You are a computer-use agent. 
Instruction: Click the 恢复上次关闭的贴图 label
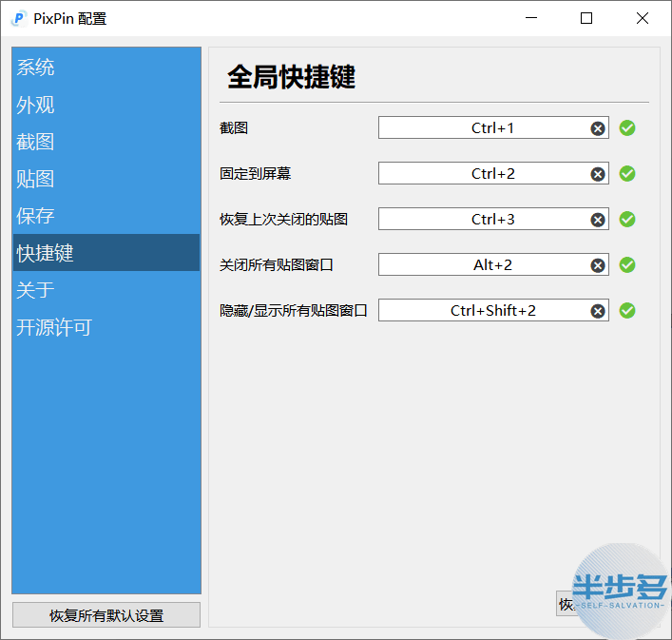[x=283, y=219]
